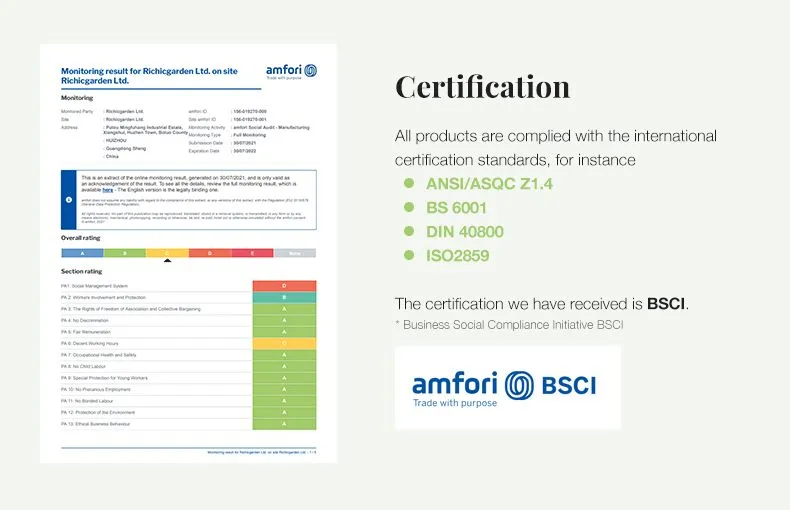The width and height of the screenshot is (790, 510).
Task: Click the red E segment of overall rating
Action: coord(252,253)
